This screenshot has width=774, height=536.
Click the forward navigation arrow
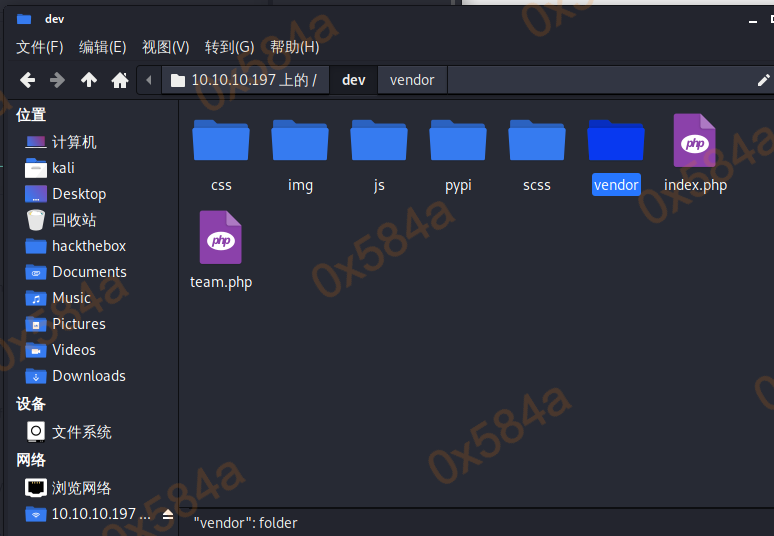click(57, 80)
